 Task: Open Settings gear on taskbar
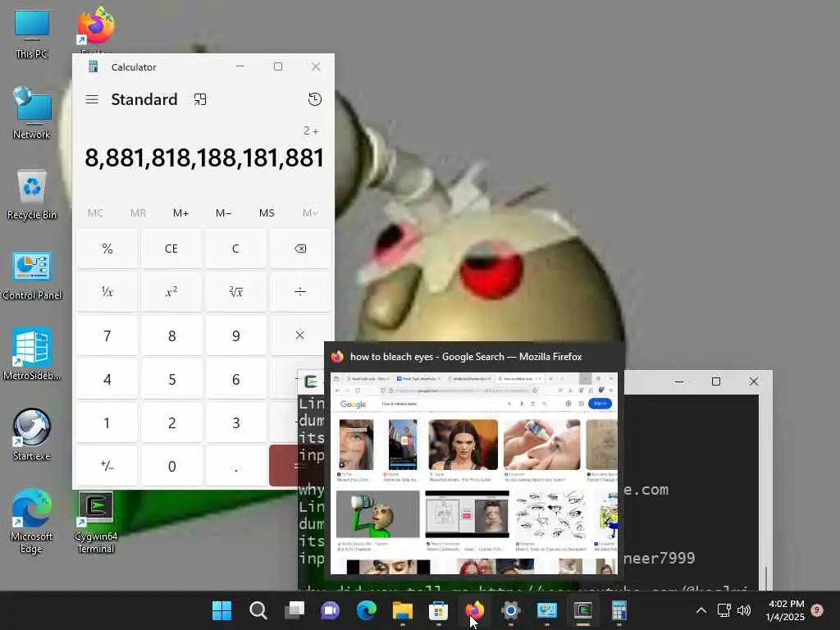click(510, 610)
